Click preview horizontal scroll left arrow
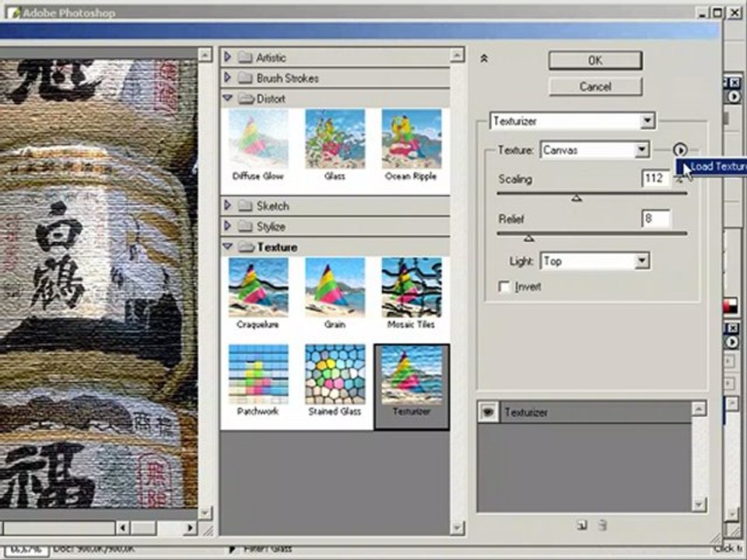The width and height of the screenshot is (747, 560). click(123, 527)
